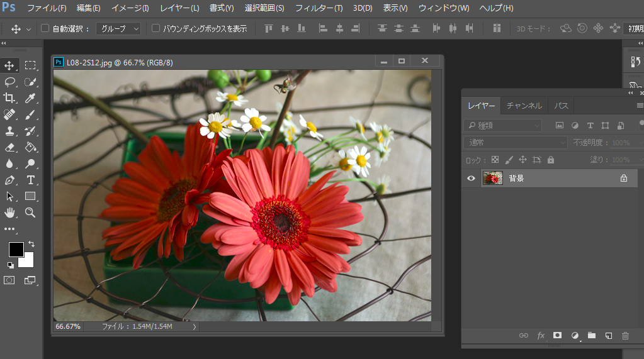
Task: Click the 背景 layer thumbnail
Action: (492, 179)
